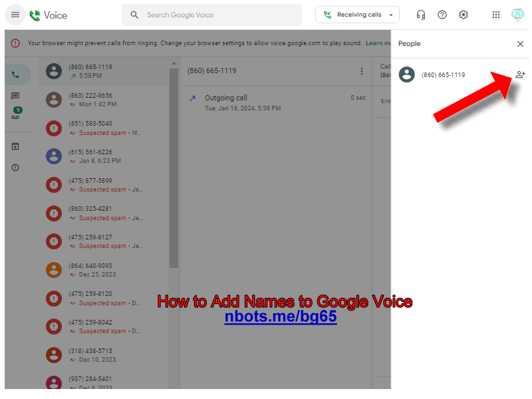This screenshot has width=532, height=399.
Task: Open the Google account avatar
Action: 518,15
